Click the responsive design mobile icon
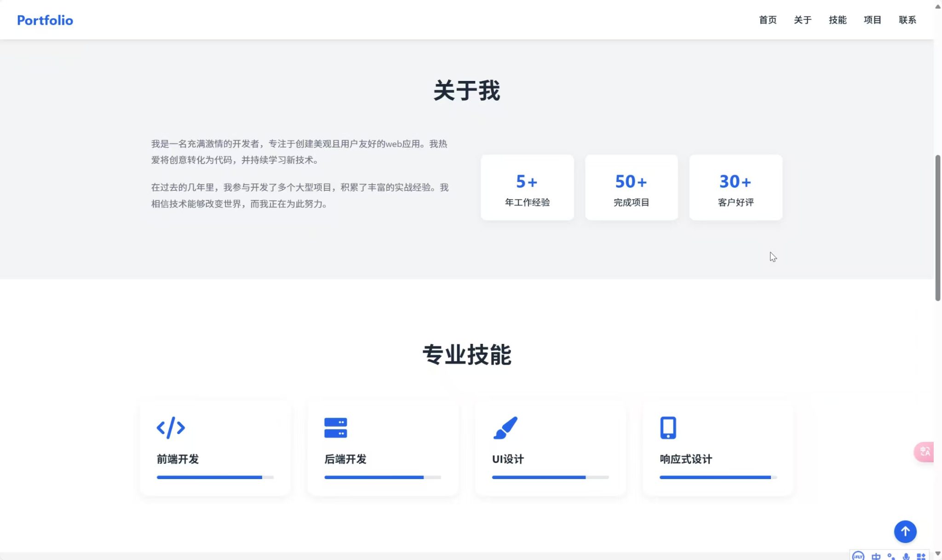 coord(668,428)
